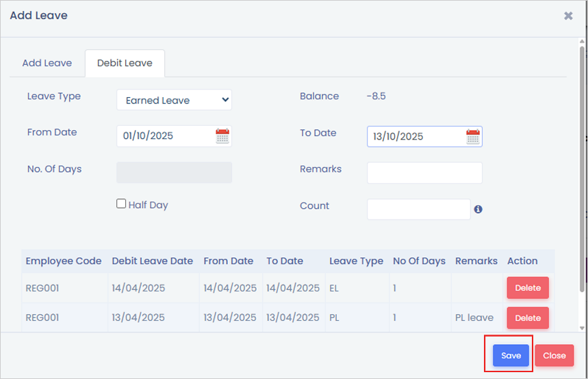Image resolution: width=588 pixels, height=379 pixels.
Task: Click the Debit Leave Date column header
Action: tap(152, 261)
